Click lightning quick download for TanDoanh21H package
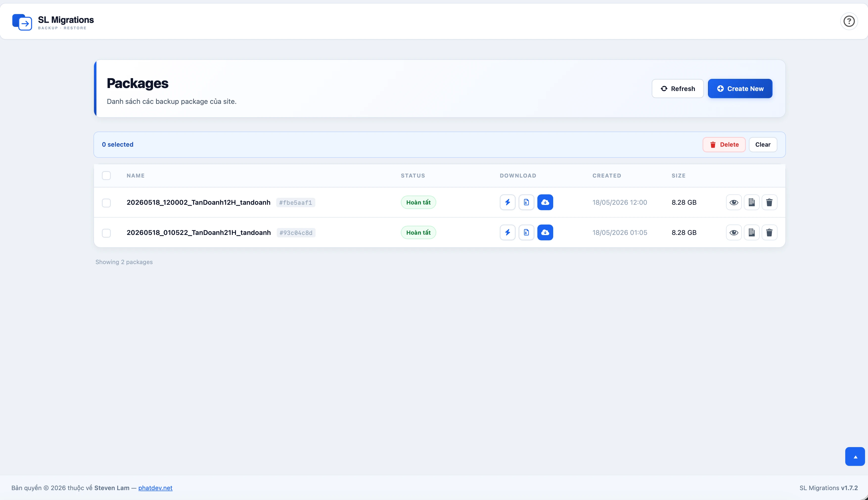Image resolution: width=868 pixels, height=500 pixels. pyautogui.click(x=507, y=232)
